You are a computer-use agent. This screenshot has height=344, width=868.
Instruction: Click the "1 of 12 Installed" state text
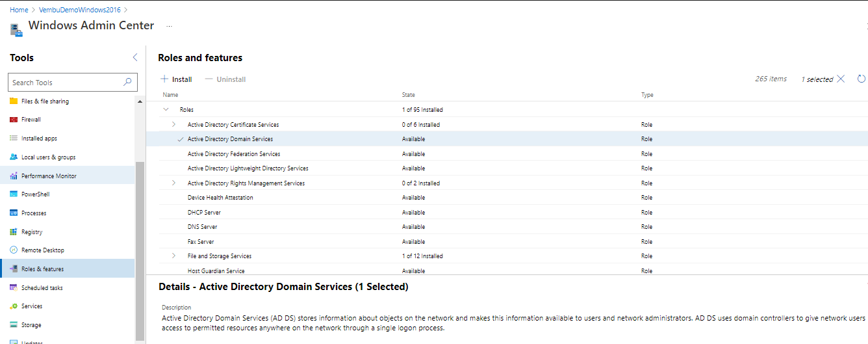coord(422,256)
